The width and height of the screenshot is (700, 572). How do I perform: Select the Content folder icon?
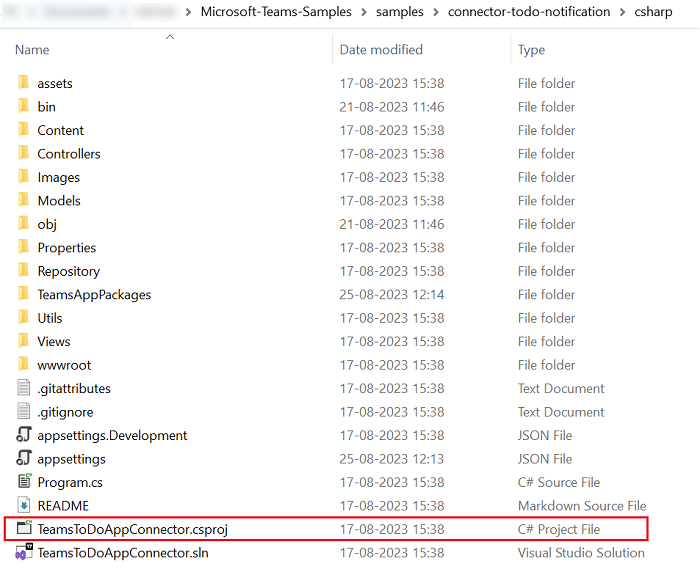(24, 129)
